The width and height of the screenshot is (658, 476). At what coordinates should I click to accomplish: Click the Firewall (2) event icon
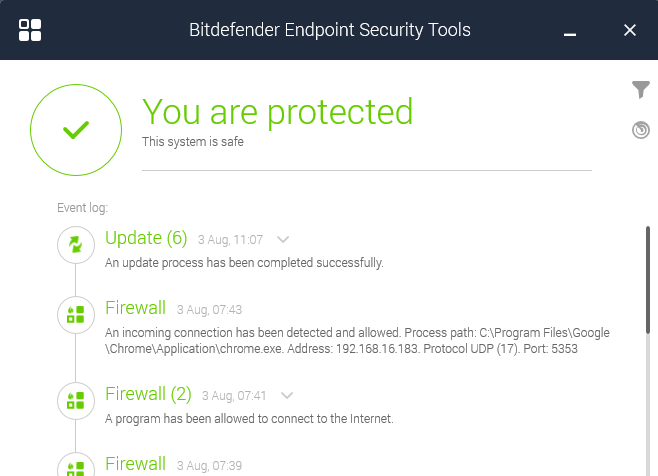click(x=75, y=401)
